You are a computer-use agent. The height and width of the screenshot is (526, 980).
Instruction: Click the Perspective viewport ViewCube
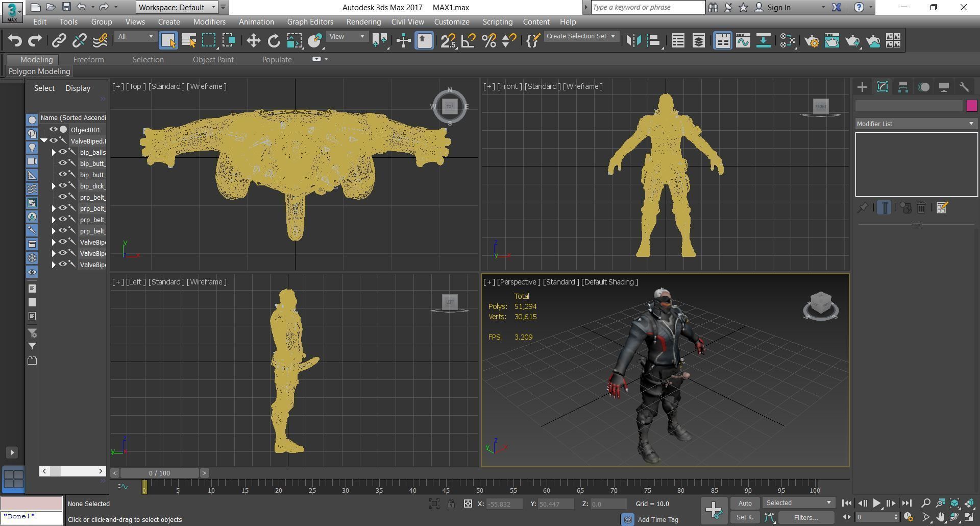820,306
